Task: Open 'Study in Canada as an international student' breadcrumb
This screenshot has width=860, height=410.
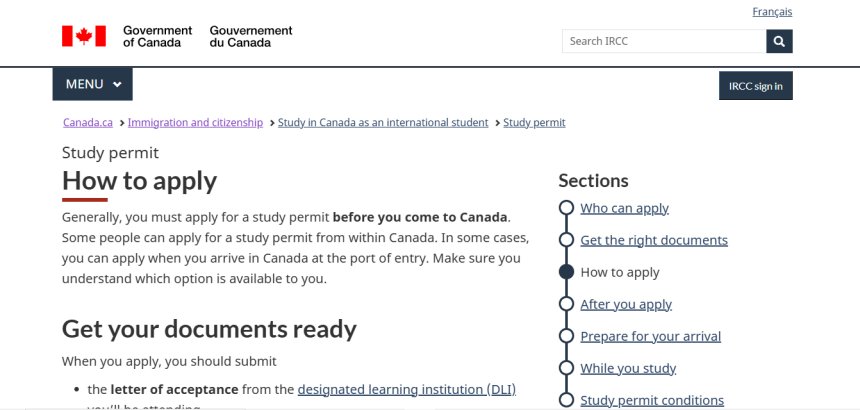Action: (x=383, y=123)
